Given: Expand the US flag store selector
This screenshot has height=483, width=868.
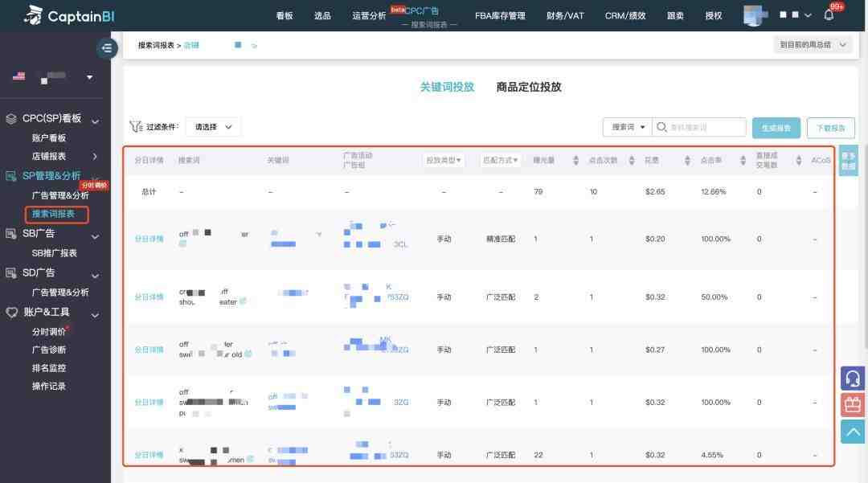Looking at the screenshot, I should [x=90, y=77].
